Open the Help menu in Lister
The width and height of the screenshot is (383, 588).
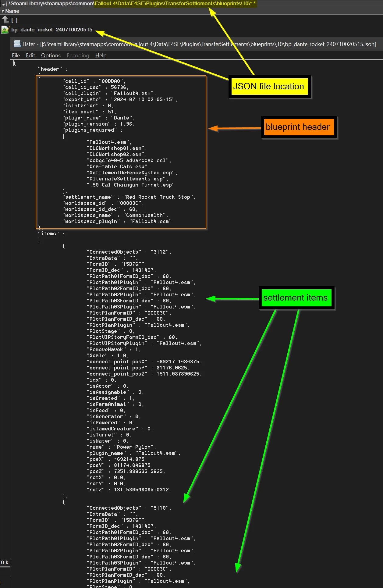coord(101,55)
